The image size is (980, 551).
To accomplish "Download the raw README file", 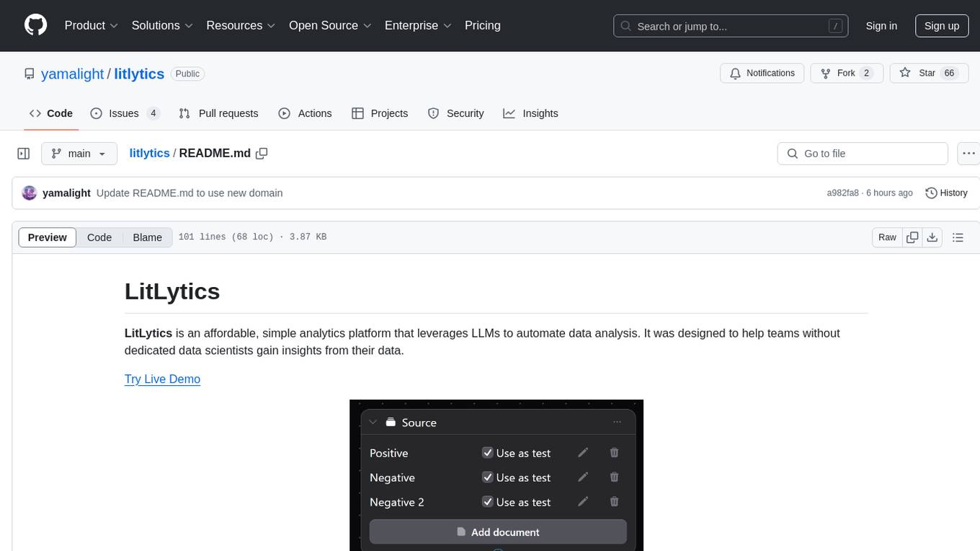I will [932, 237].
